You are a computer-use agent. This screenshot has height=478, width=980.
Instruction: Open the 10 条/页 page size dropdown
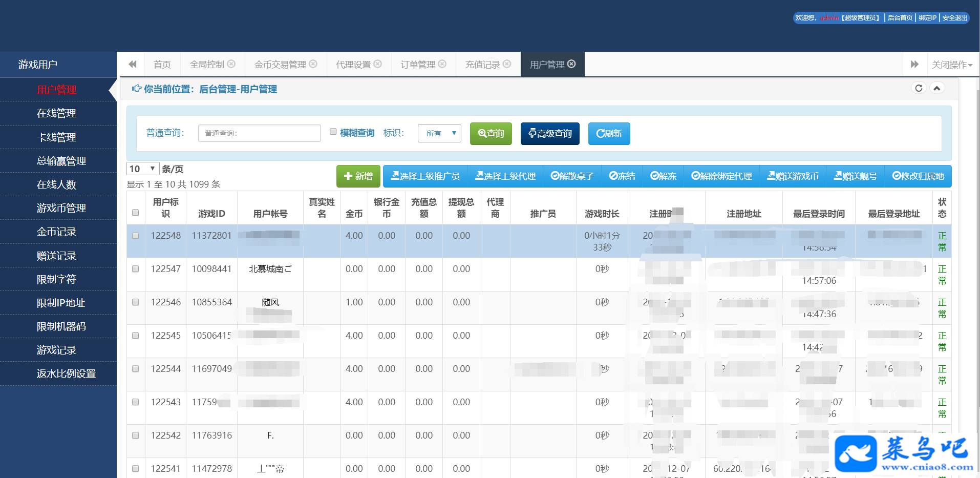pos(143,169)
